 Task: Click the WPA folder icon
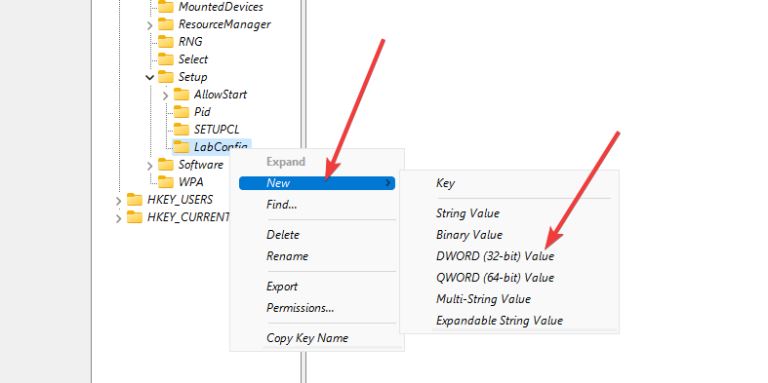[166, 182]
